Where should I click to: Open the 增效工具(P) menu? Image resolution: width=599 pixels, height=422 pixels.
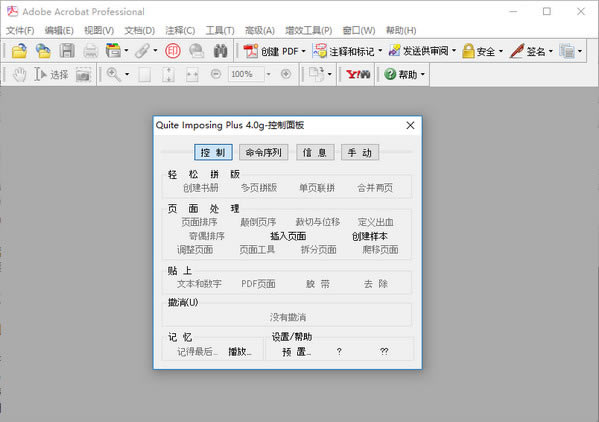(x=309, y=30)
